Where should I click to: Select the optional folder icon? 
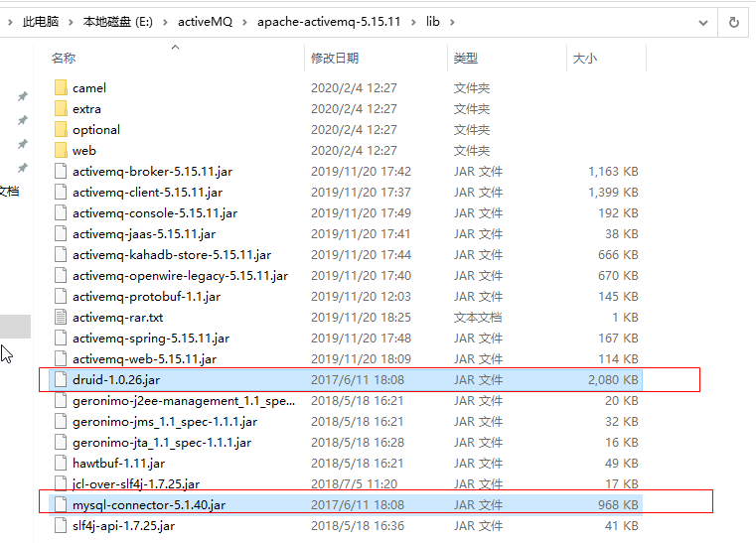(x=61, y=130)
